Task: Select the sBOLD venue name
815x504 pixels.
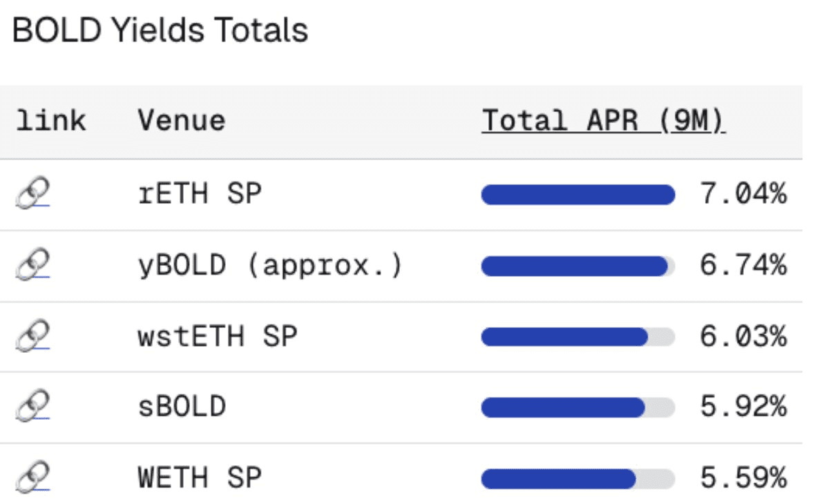Action: coord(182,407)
